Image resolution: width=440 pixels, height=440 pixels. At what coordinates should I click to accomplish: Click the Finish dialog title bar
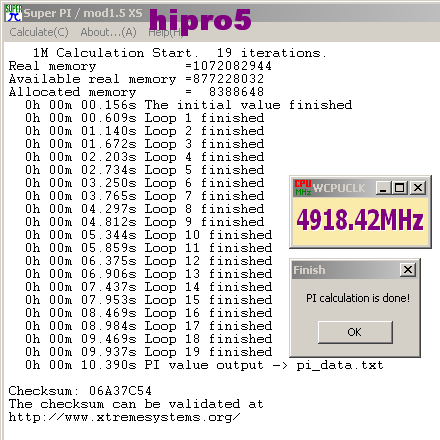tap(355, 270)
